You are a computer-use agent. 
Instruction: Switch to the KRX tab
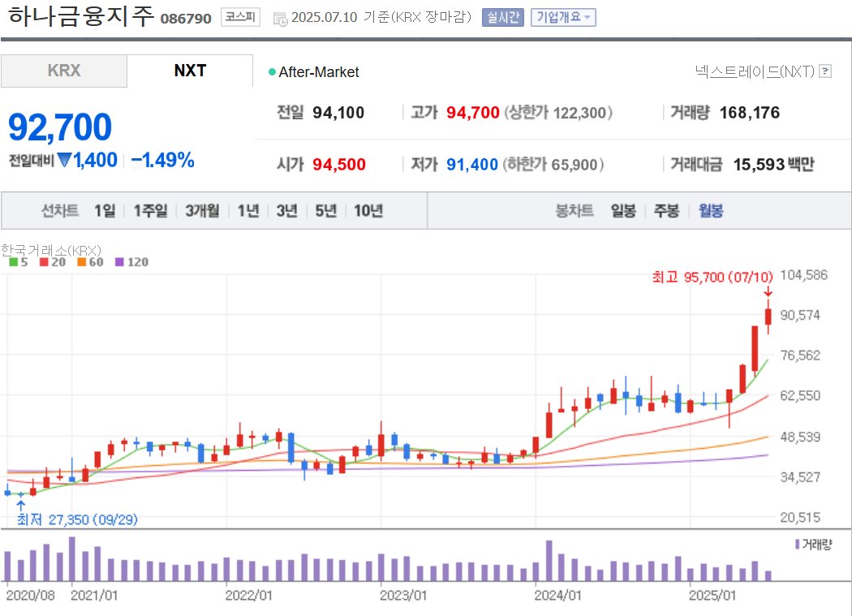point(63,71)
